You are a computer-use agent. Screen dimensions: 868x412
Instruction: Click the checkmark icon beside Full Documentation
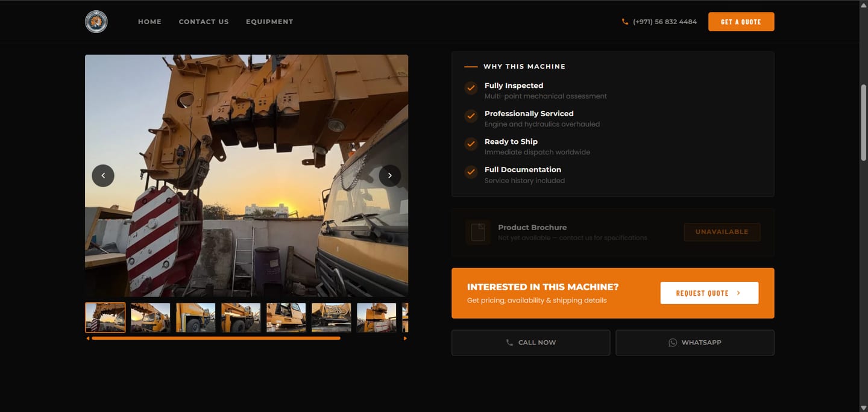471,172
